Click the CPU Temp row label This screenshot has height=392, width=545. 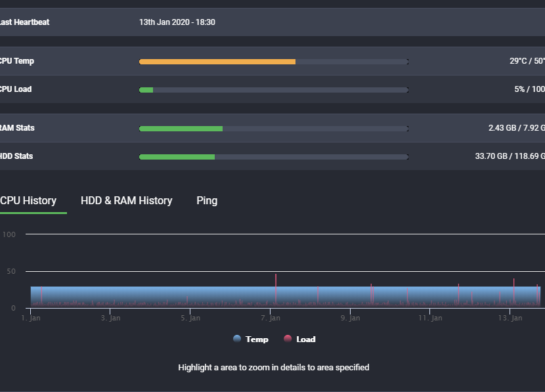click(x=17, y=61)
